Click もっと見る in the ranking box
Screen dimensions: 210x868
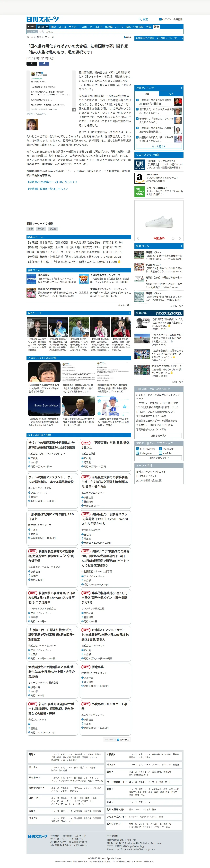(x=159, y=147)
